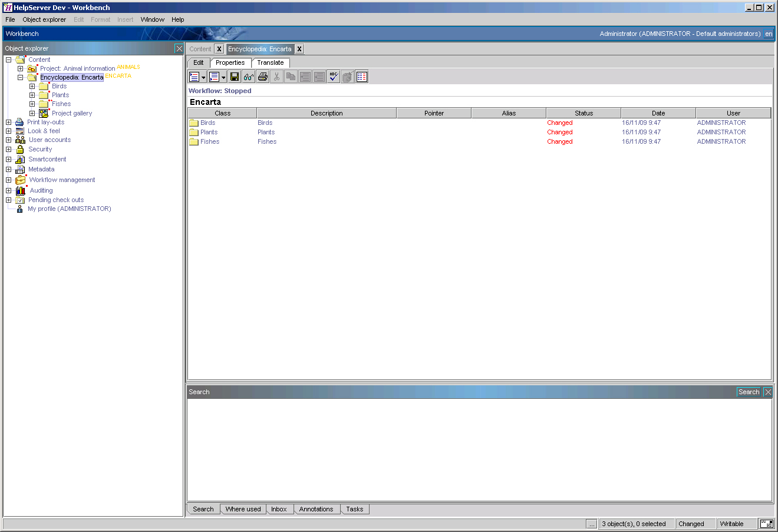The width and height of the screenshot is (778, 532).
Task: Expand the Birds folder in the tree
Action: click(32, 85)
